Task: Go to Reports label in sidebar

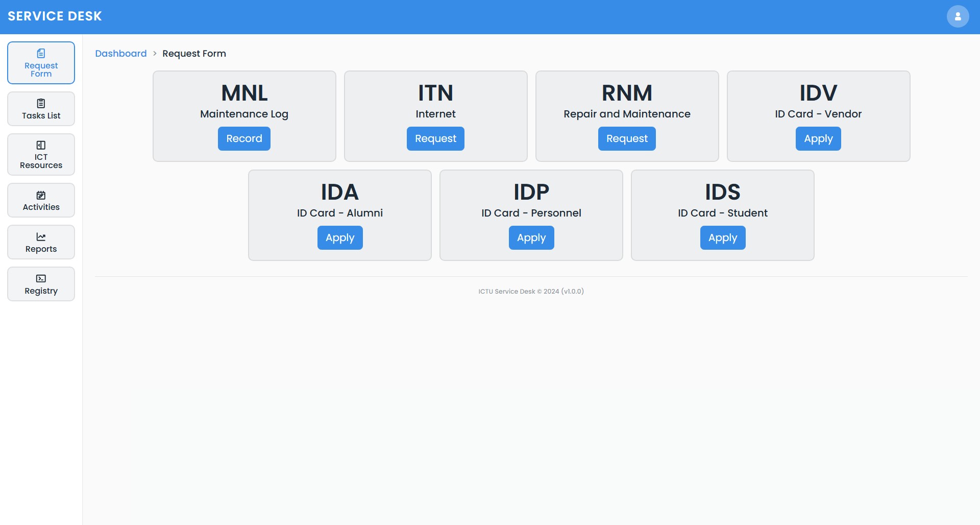Action: click(x=41, y=249)
